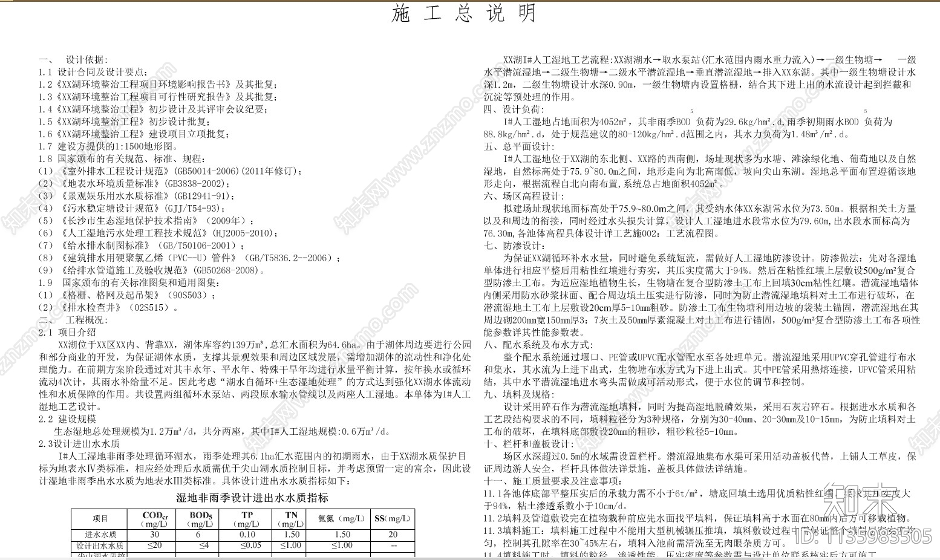Select cell '0.10' in 进水水质 row
Image resolution: width=940 pixels, height=560 pixels.
pyautogui.click(x=247, y=535)
